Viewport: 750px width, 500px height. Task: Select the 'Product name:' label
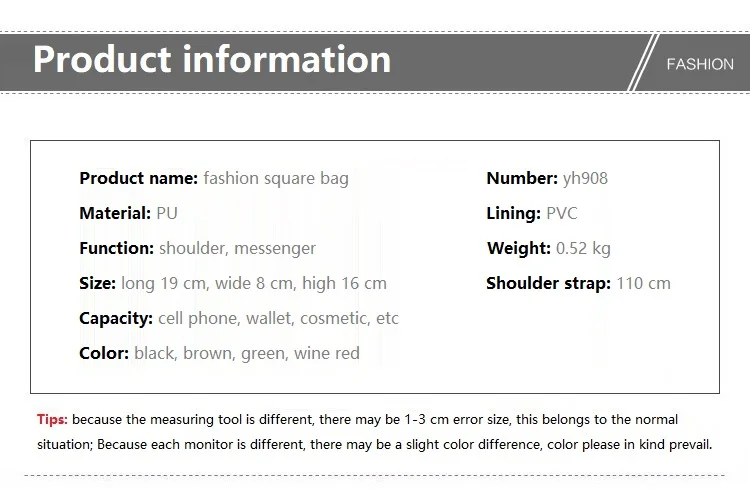tap(139, 178)
